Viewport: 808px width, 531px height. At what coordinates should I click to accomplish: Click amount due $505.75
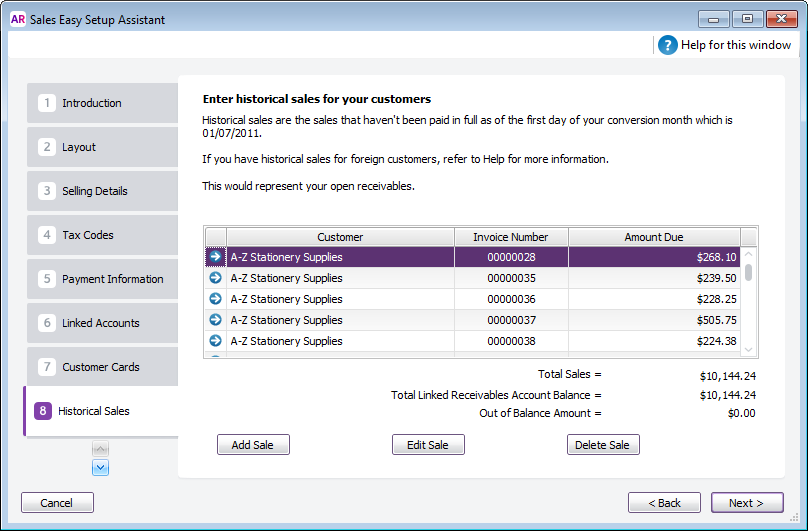coord(716,320)
